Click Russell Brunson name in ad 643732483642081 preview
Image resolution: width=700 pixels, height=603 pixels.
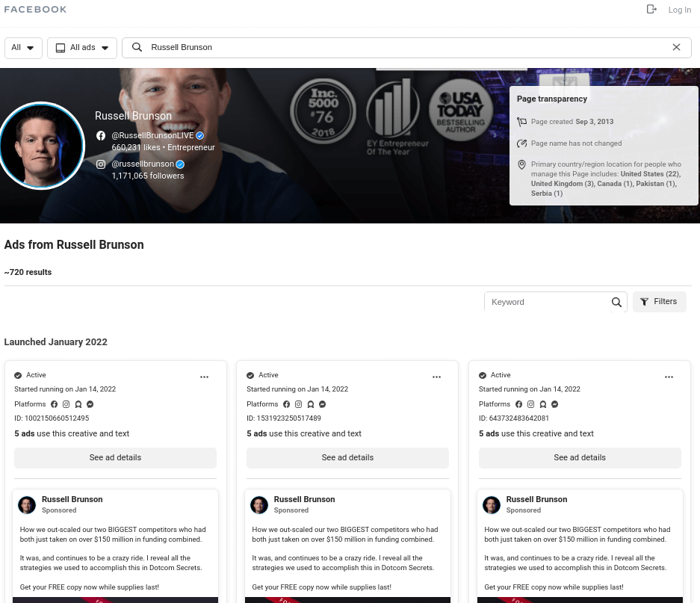click(536, 499)
